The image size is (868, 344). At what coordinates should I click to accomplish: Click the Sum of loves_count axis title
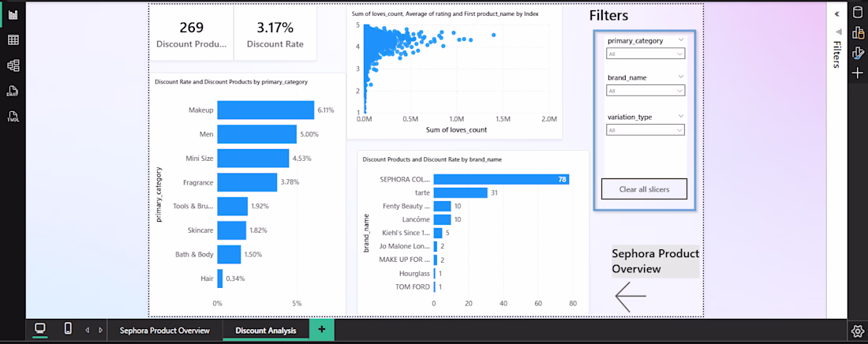click(x=457, y=130)
